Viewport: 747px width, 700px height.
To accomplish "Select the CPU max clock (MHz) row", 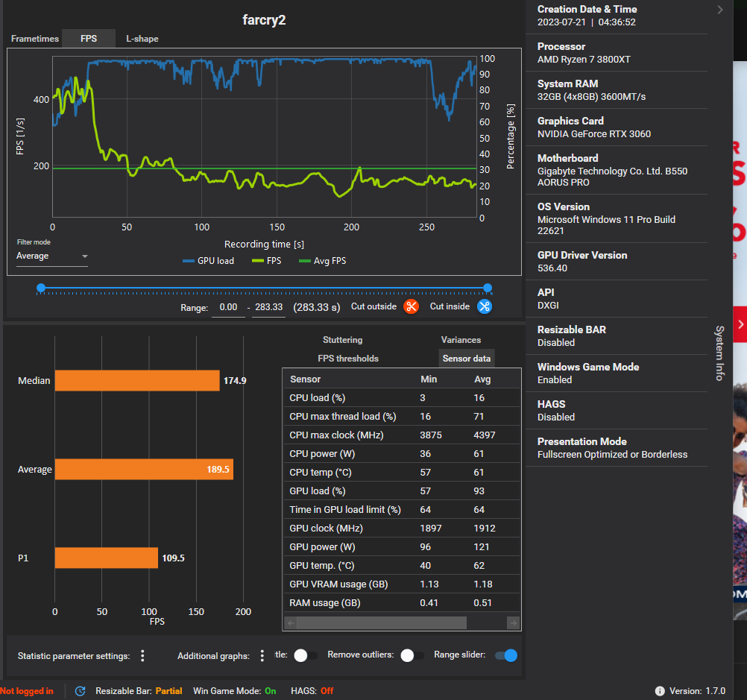I will 402,435.
